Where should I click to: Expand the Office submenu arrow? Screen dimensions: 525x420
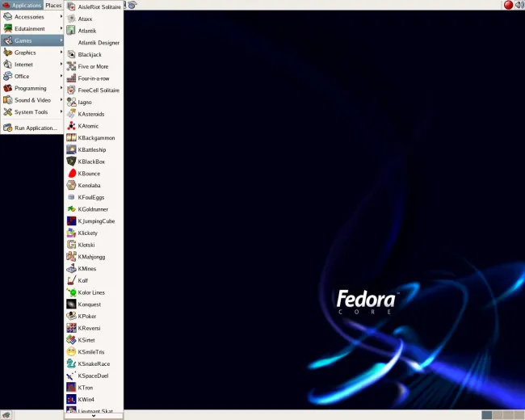pos(61,76)
